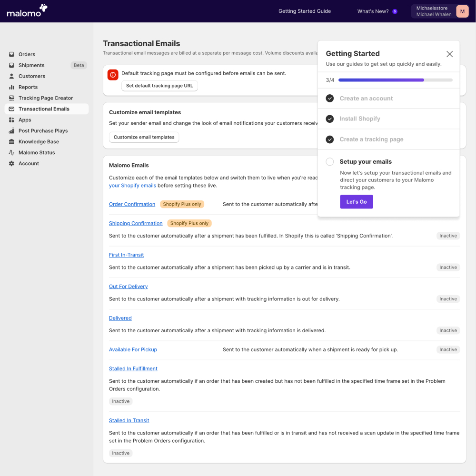The width and height of the screenshot is (476, 476).
Task: Open the Getting Started Guide
Action: [305, 11]
